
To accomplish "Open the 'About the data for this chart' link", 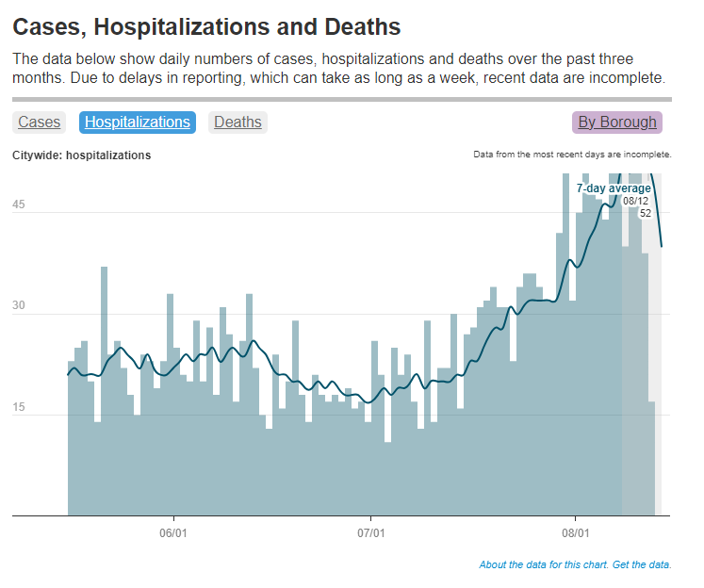I will point(544,565).
